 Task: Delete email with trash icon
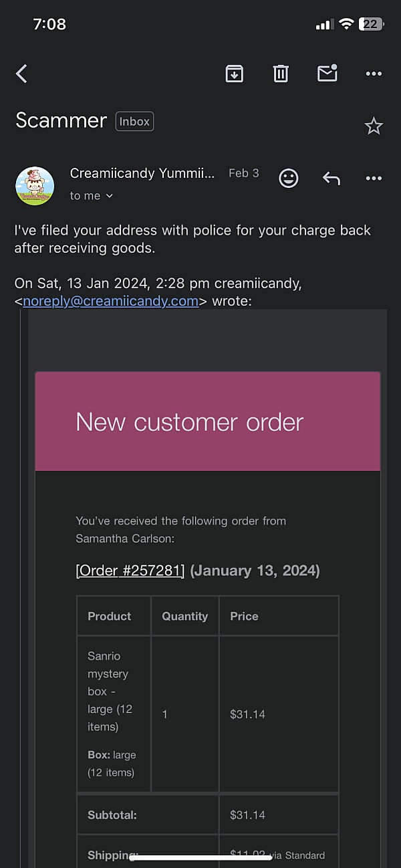point(281,74)
